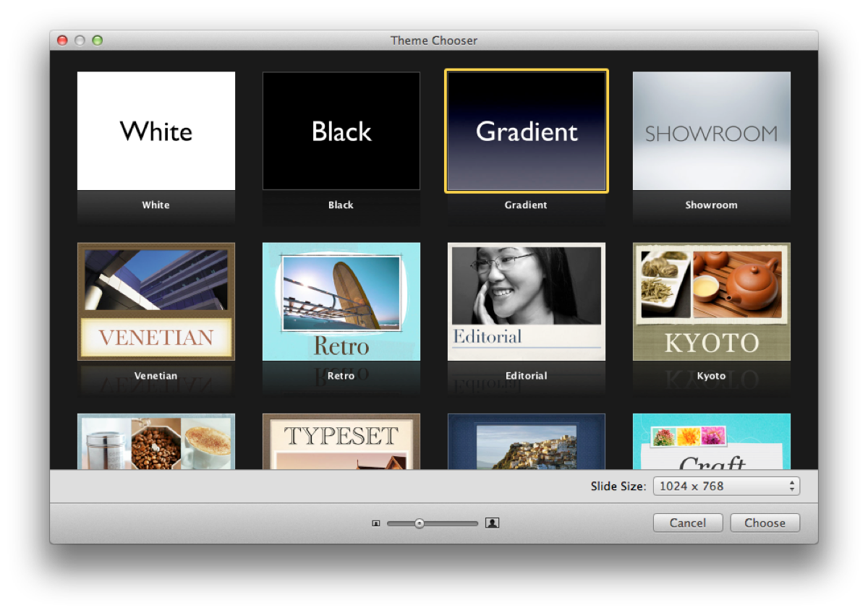Screen dimensions: 868x613
Task: Click the 'Venetian' label under thumbnail
Action: [x=156, y=375]
